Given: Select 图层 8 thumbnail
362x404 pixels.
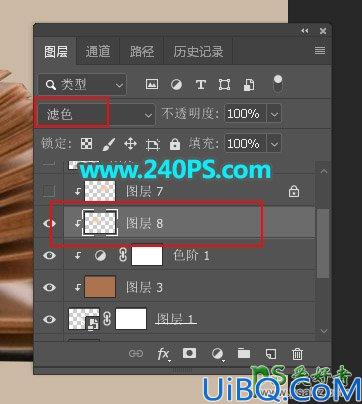Looking at the screenshot, I should pyautogui.click(x=100, y=223).
